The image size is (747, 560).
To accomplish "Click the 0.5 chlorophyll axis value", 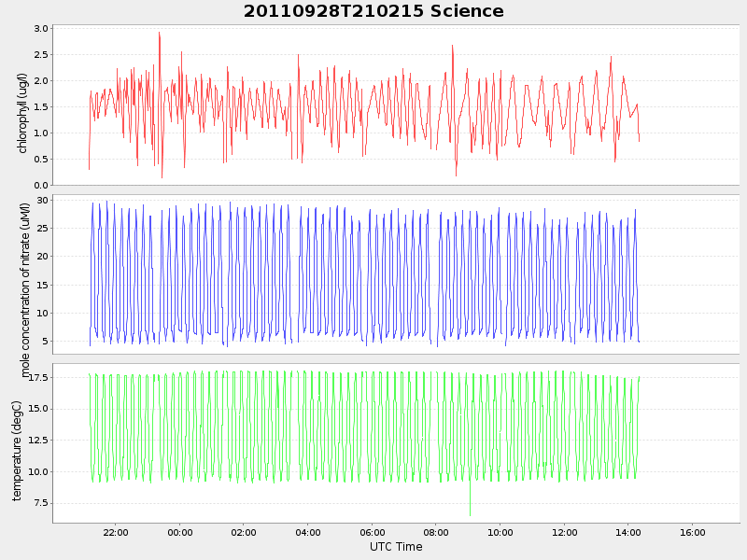I will (41, 159).
